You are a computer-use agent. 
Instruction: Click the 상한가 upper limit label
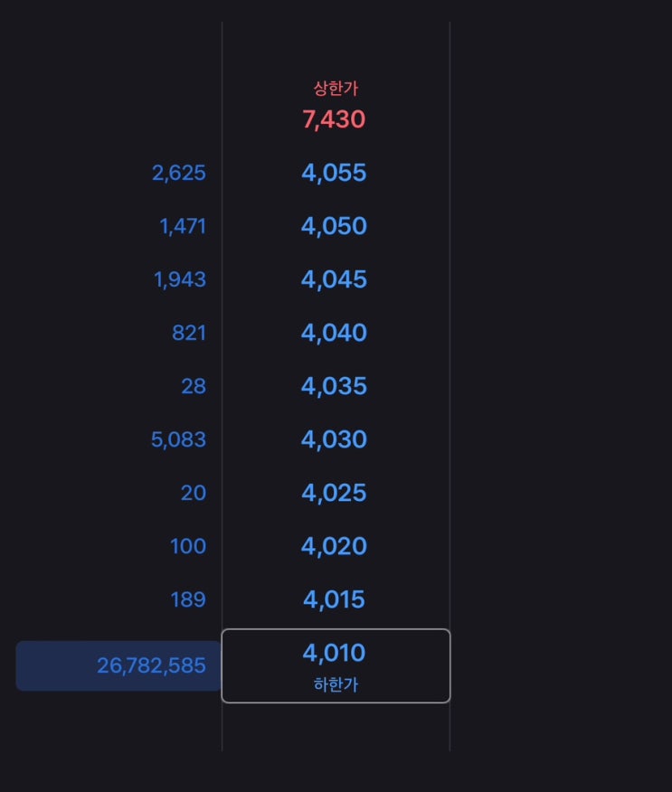[336, 89]
